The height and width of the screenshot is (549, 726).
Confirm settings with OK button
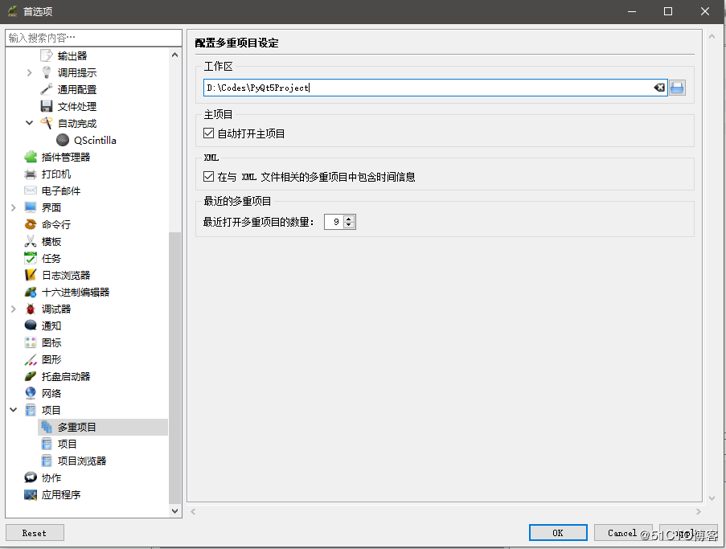tap(558, 533)
